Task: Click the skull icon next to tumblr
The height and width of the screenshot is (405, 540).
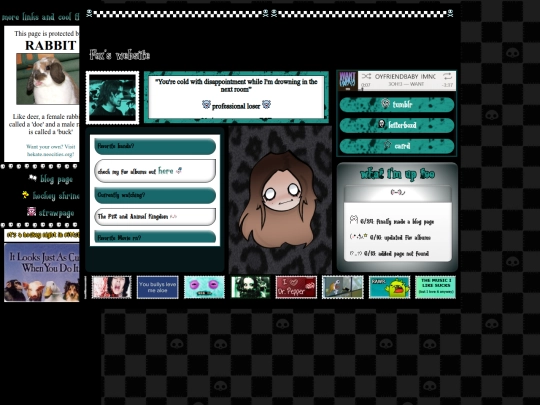Action: pos(385,104)
